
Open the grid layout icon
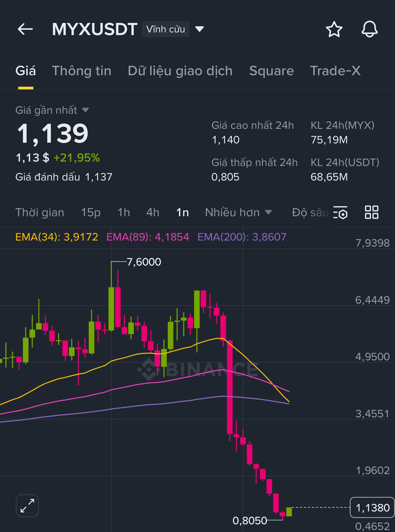point(372,212)
